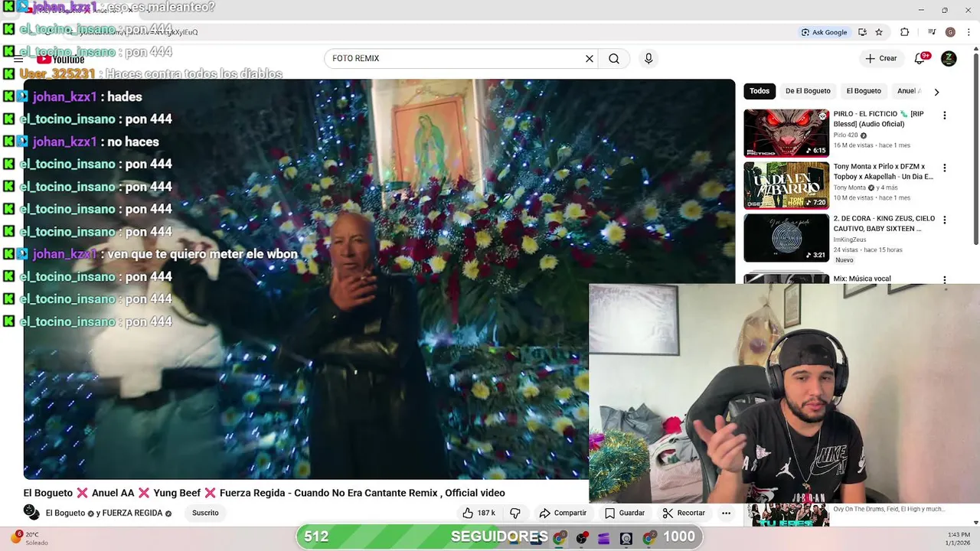Expand more filter chips with right arrow
980x551 pixels.
point(936,92)
